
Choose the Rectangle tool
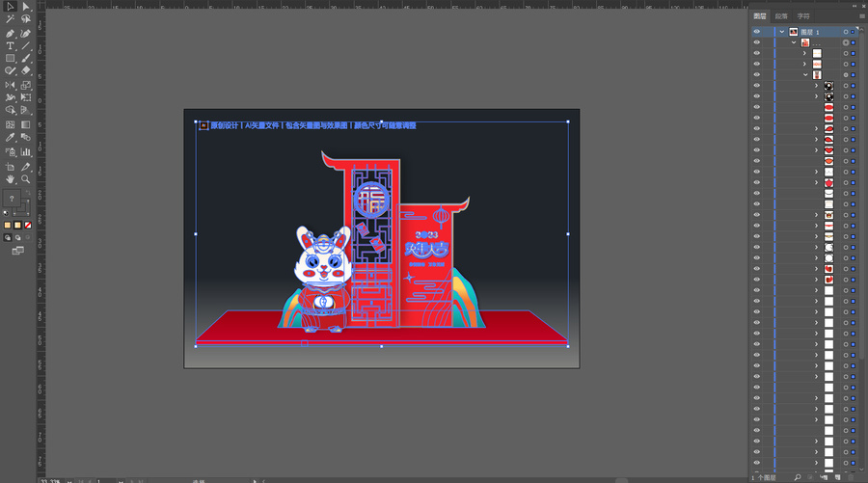(x=10, y=58)
